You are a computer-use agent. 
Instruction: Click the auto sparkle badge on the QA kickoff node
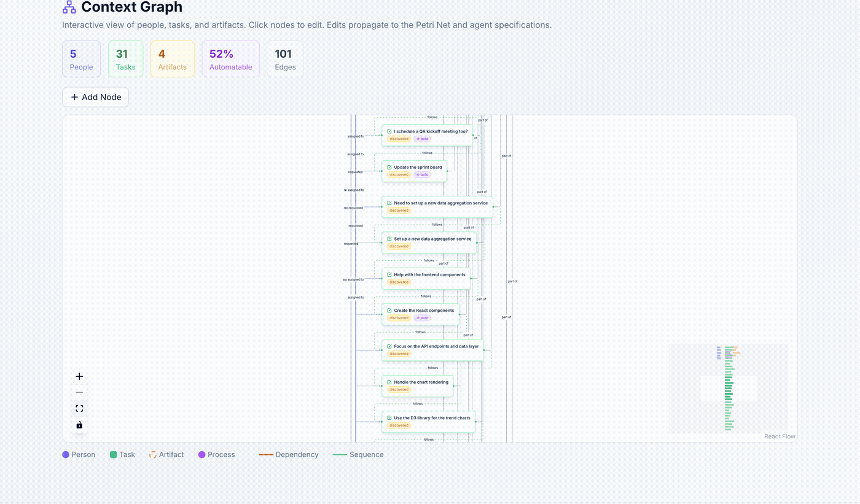point(423,139)
